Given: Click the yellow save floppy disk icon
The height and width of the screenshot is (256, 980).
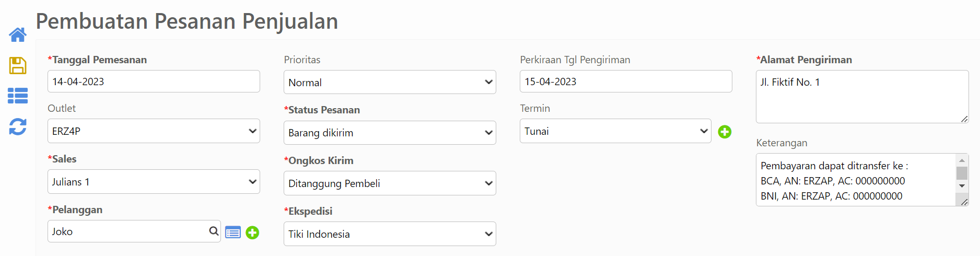Looking at the screenshot, I should tap(18, 66).
